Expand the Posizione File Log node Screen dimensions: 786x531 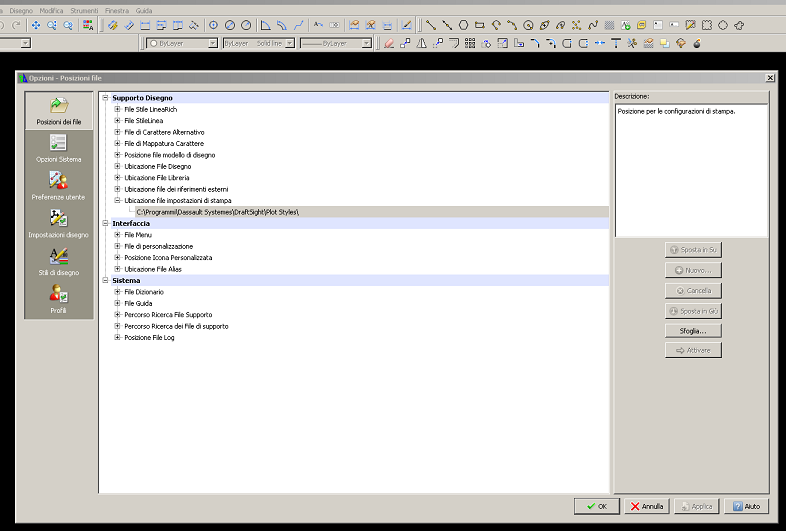click(x=117, y=337)
